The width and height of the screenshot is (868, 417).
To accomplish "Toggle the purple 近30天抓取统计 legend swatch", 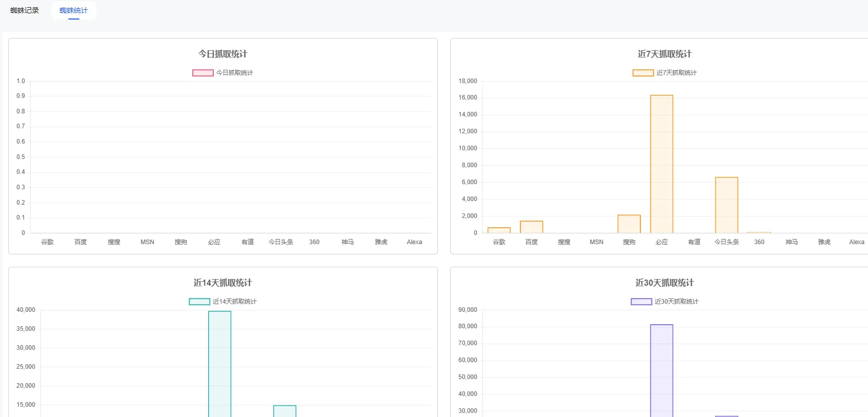I will [x=641, y=302].
